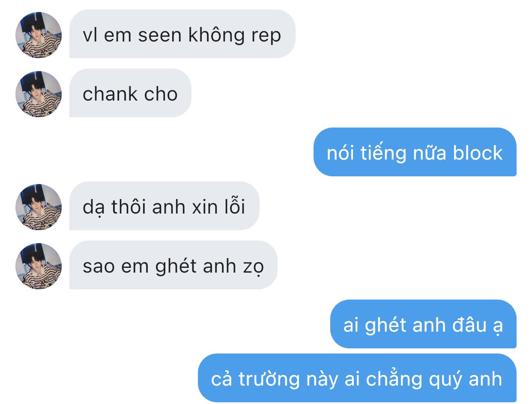Click the word "chank" in the gray bubble
The height and width of the screenshot is (404, 532).
click(x=104, y=94)
